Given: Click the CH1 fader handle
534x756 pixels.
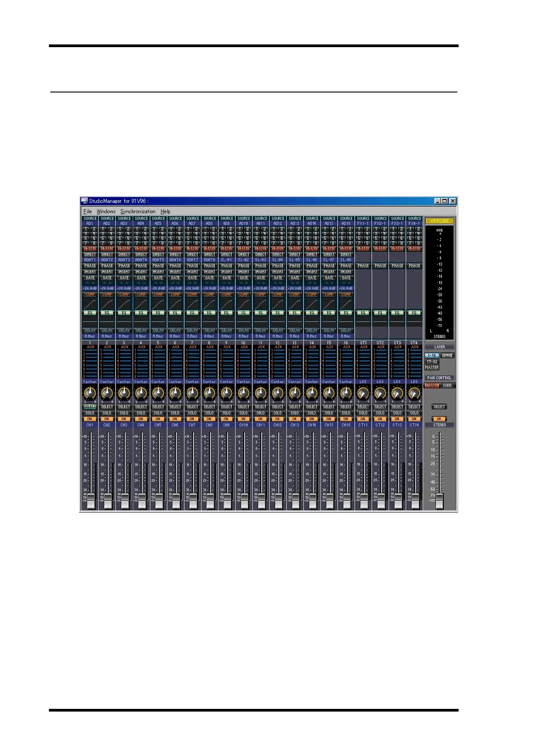Looking at the screenshot, I should tap(90, 501).
